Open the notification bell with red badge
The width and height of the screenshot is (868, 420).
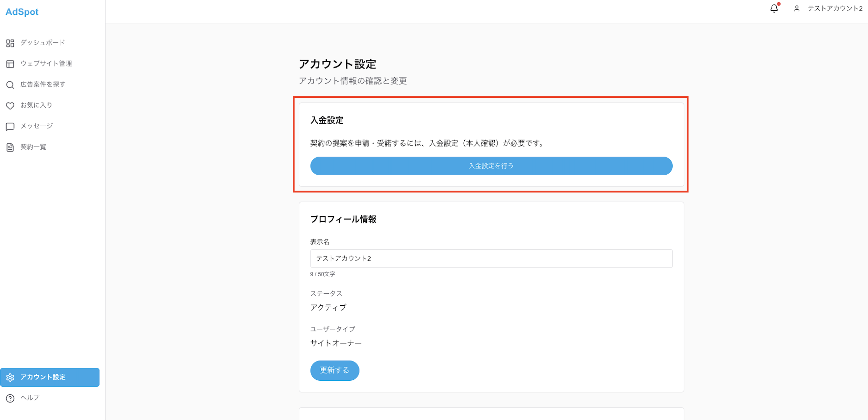[x=774, y=8]
